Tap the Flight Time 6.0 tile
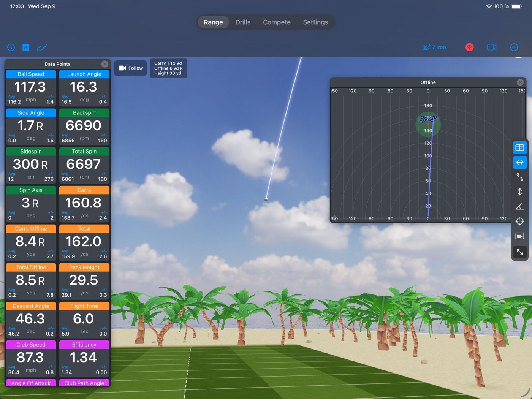Screen dimensions: 532x399 tap(84, 320)
